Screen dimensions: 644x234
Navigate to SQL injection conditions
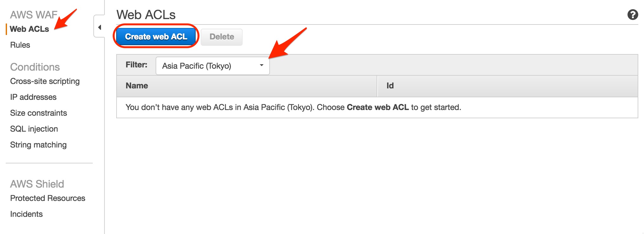pyautogui.click(x=34, y=129)
